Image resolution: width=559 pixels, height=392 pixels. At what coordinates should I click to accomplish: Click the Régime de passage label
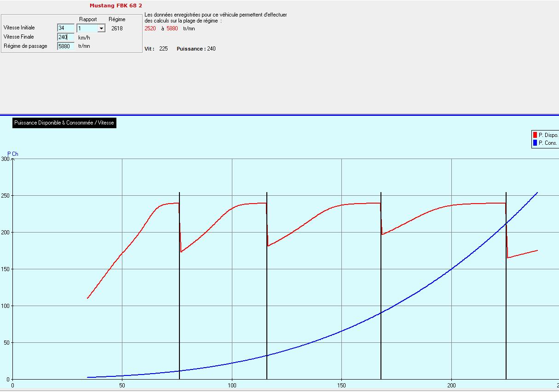point(25,46)
